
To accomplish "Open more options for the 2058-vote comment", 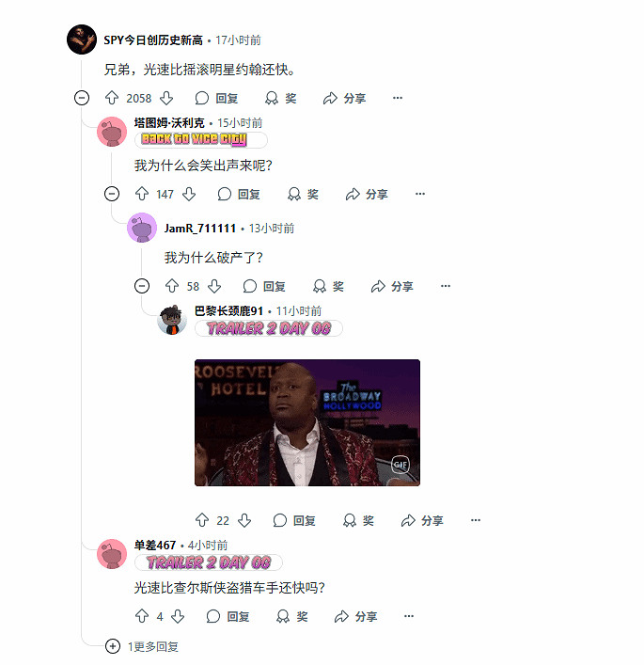I will [398, 98].
